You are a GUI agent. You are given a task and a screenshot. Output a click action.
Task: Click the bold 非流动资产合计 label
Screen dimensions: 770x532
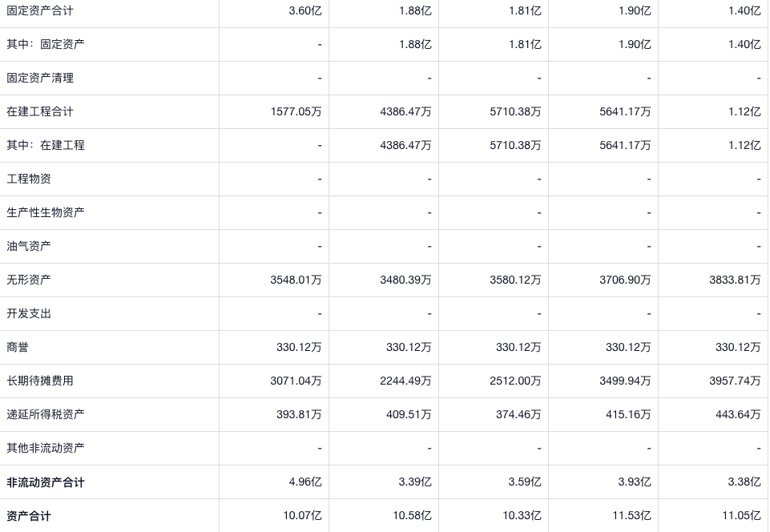click(46, 482)
